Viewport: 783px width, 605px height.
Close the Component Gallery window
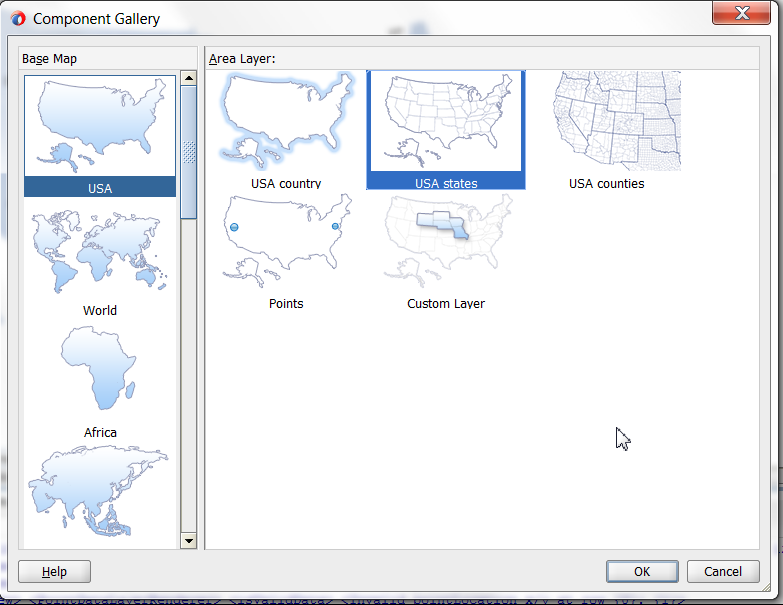pos(741,12)
